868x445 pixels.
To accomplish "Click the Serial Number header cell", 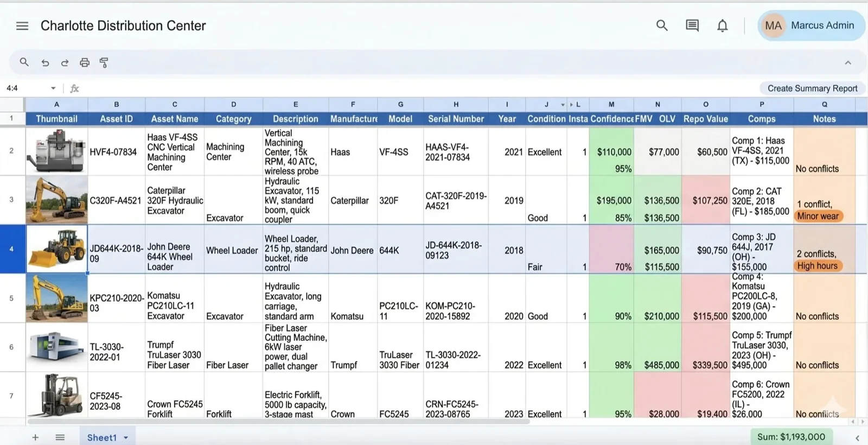I will (456, 119).
